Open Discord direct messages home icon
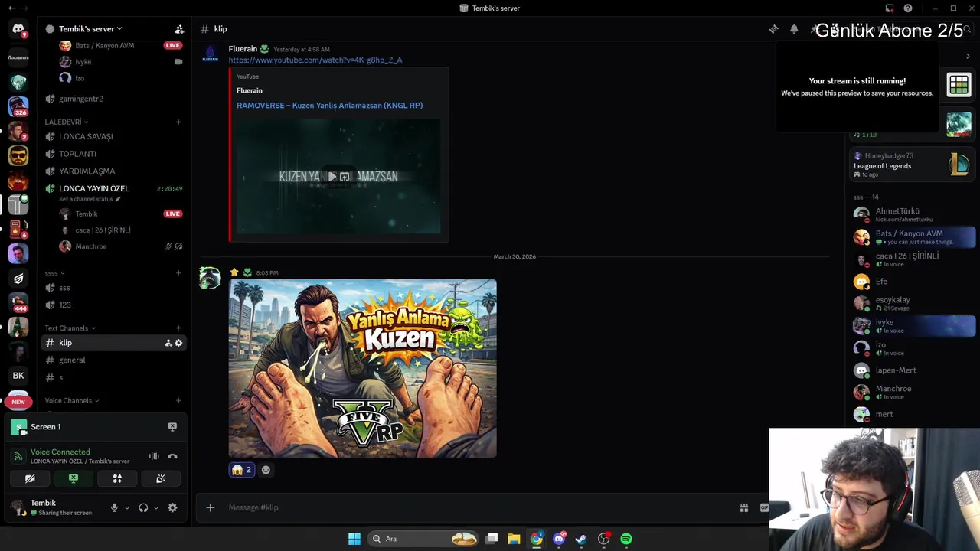The image size is (980, 551). 18,29
